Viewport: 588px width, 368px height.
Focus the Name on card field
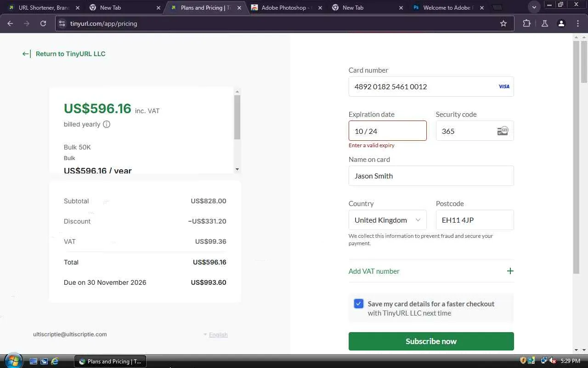coord(431,176)
